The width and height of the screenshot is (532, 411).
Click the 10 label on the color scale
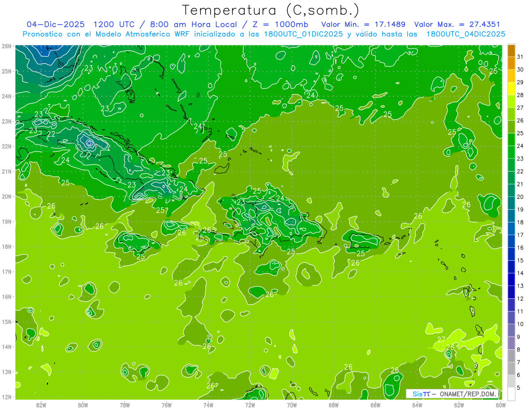(x=520, y=324)
